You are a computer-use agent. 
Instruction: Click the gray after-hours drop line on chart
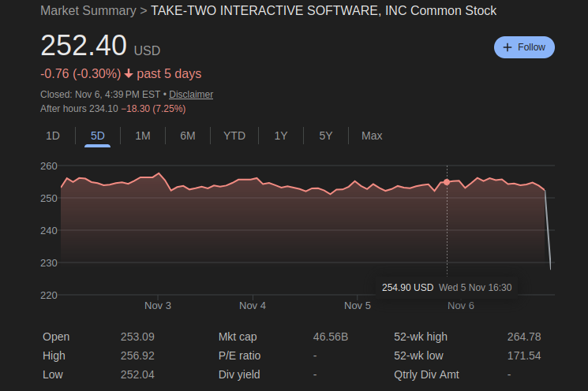548,230
